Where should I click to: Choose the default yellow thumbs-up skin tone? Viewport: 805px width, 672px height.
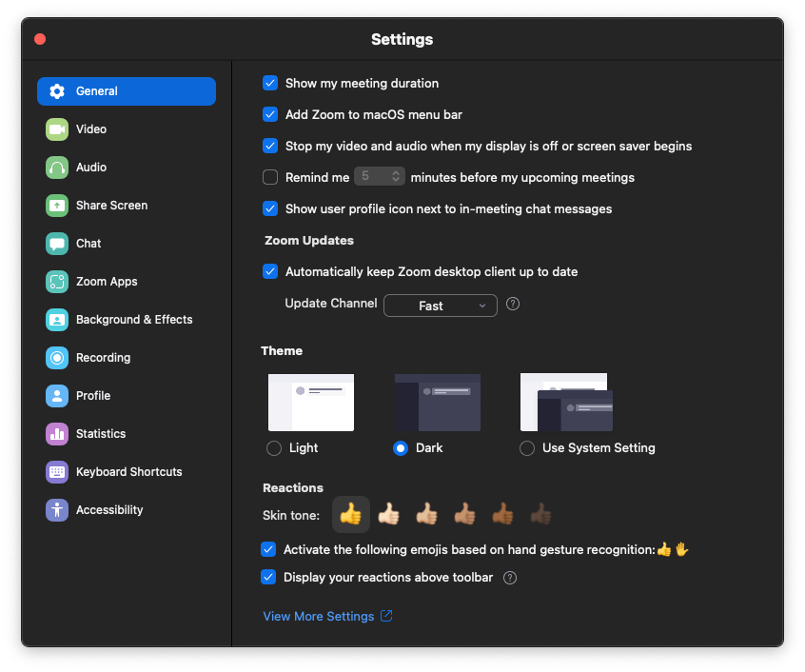coord(351,514)
